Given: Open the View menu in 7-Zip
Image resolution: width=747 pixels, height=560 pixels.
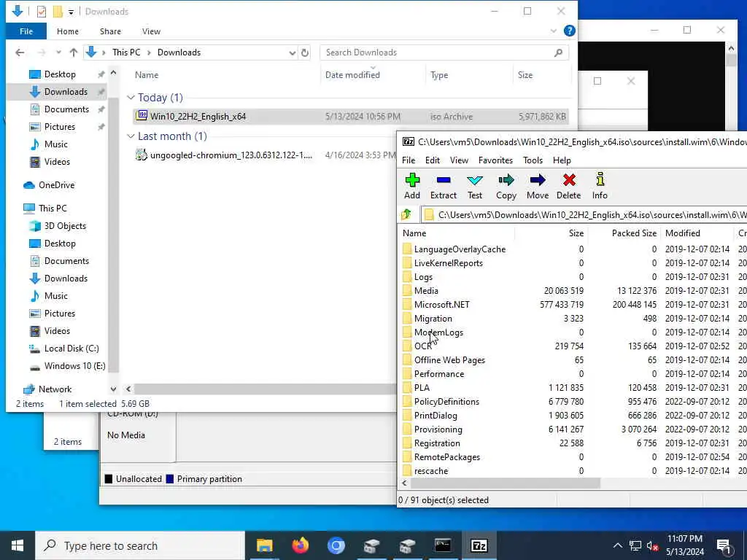Looking at the screenshot, I should click(459, 160).
